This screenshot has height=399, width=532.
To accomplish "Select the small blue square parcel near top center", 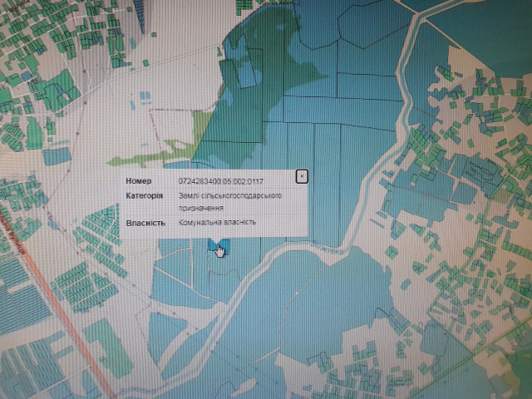I will pyautogui.click(x=248, y=73).
